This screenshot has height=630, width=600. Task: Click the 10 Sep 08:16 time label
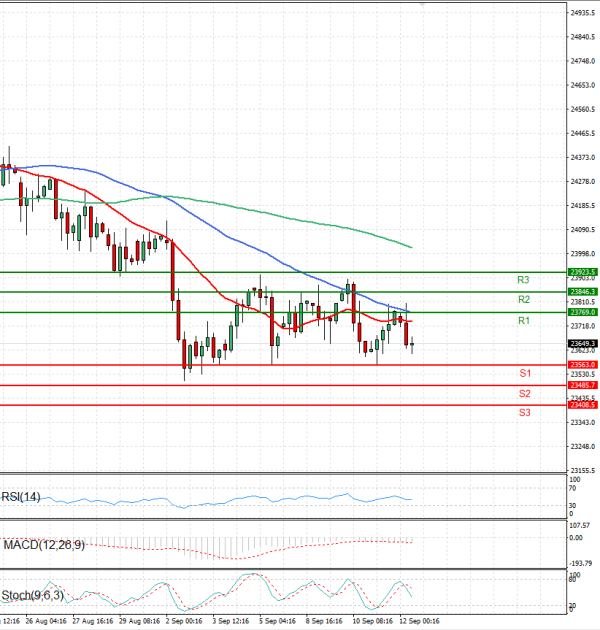[x=373, y=621]
